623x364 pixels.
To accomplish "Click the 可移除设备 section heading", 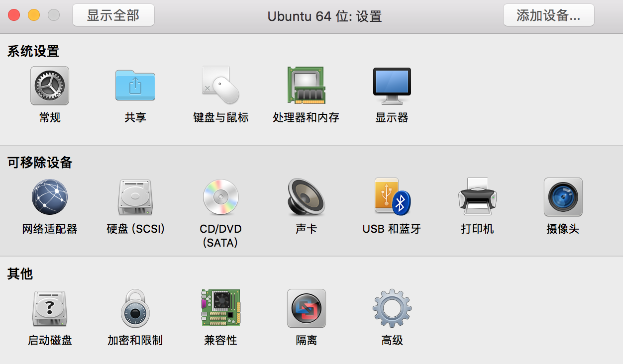I will point(40,162).
